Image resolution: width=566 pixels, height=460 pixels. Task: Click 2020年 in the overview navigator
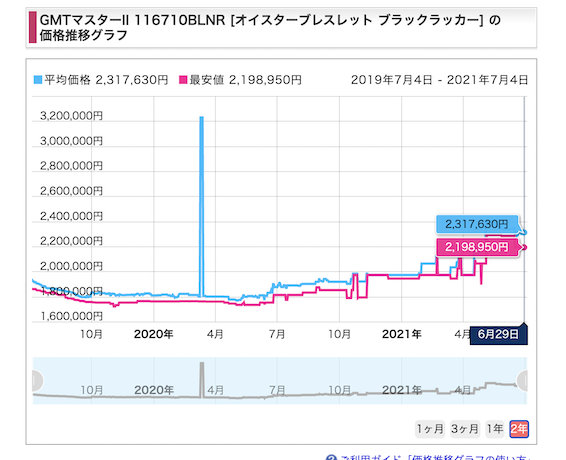pos(154,390)
